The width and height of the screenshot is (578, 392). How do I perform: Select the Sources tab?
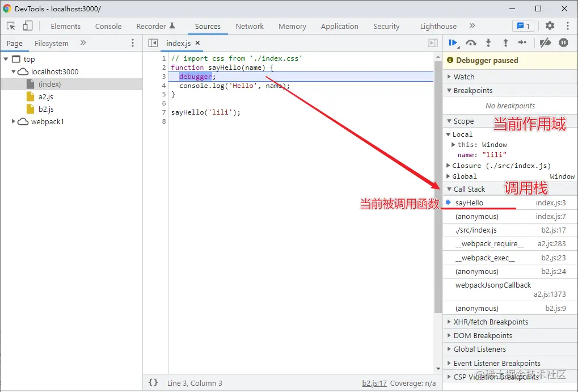(x=208, y=26)
